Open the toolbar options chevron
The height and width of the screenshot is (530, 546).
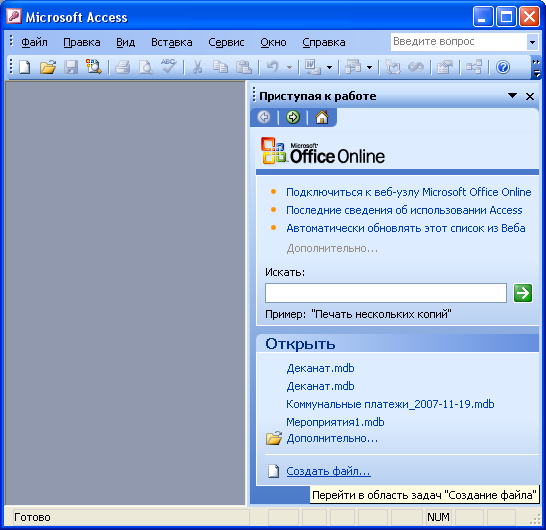coord(536,68)
